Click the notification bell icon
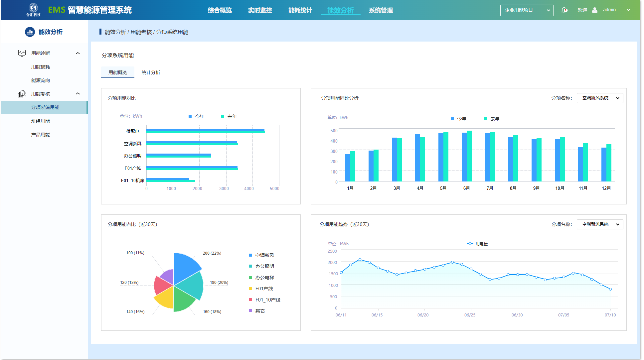This screenshot has height=360, width=644. point(564,10)
